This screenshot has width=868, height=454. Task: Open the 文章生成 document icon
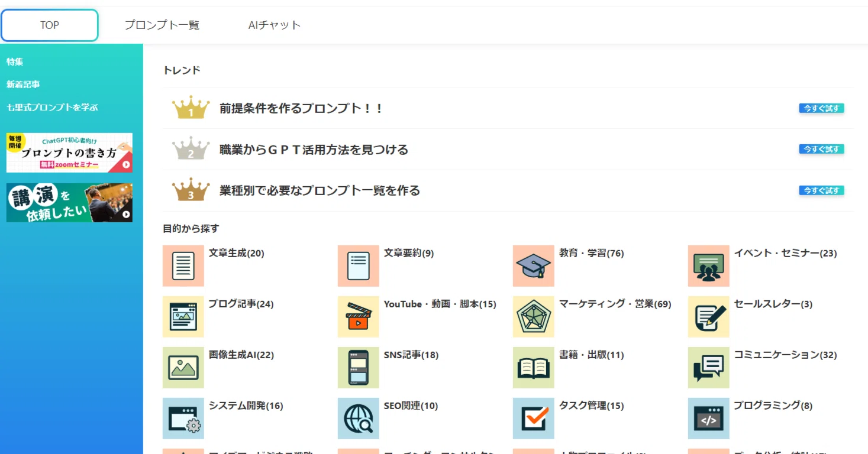(183, 266)
